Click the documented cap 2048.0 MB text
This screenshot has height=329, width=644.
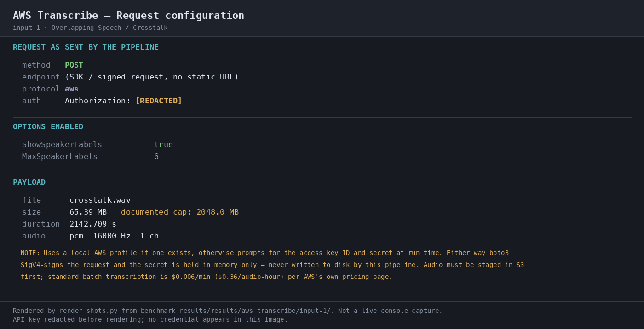(x=180, y=212)
